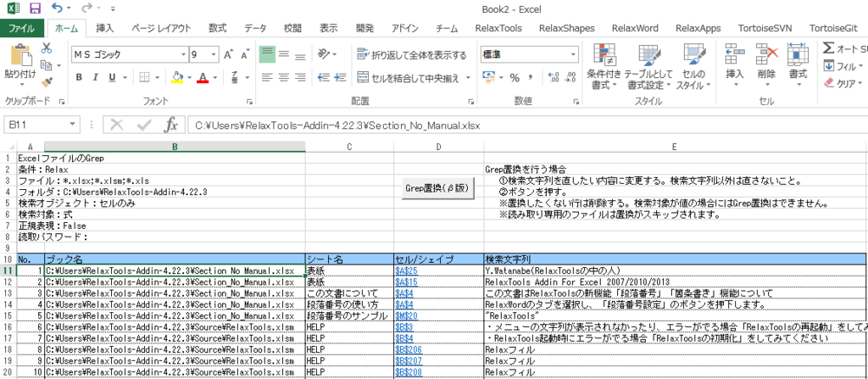This screenshot has height=379, width=868.
Task: Align text left
Action: coord(268,77)
